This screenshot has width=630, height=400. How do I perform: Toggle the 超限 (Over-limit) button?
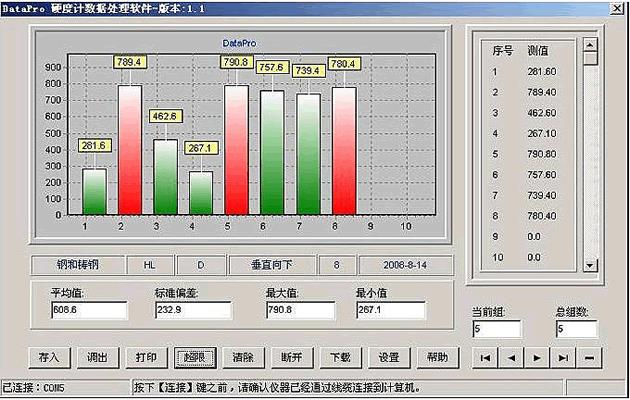click(x=194, y=357)
